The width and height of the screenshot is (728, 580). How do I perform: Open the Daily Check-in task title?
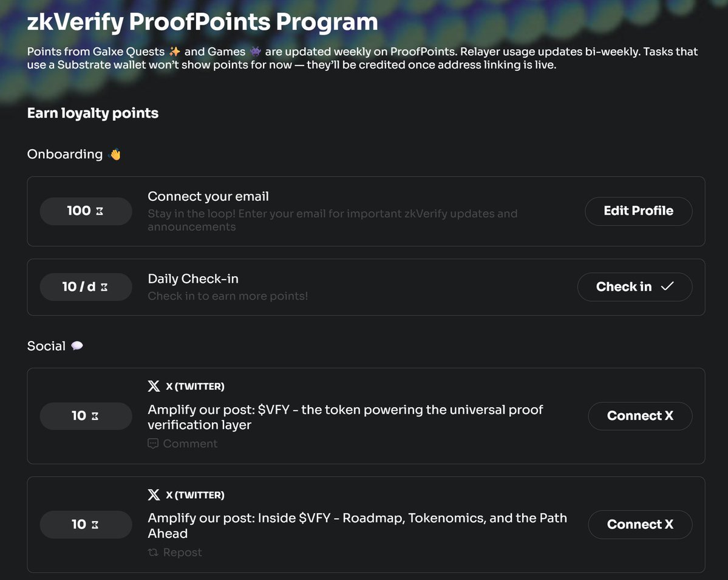tap(193, 278)
